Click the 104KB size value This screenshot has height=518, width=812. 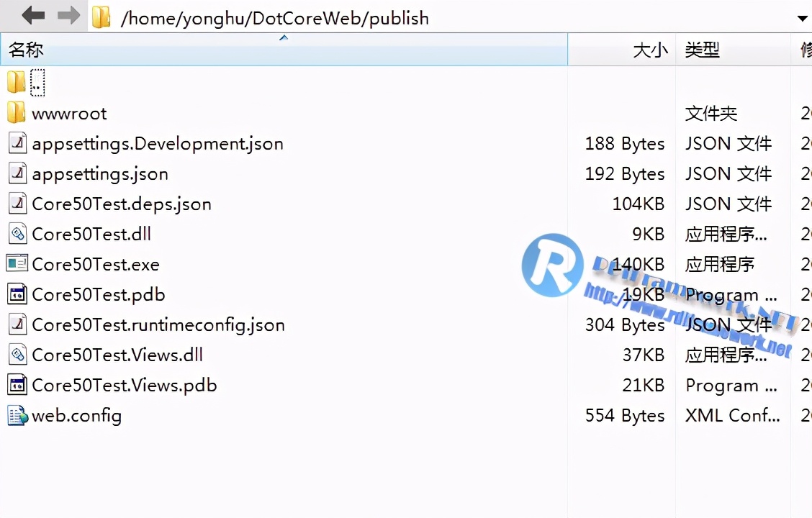tap(638, 204)
